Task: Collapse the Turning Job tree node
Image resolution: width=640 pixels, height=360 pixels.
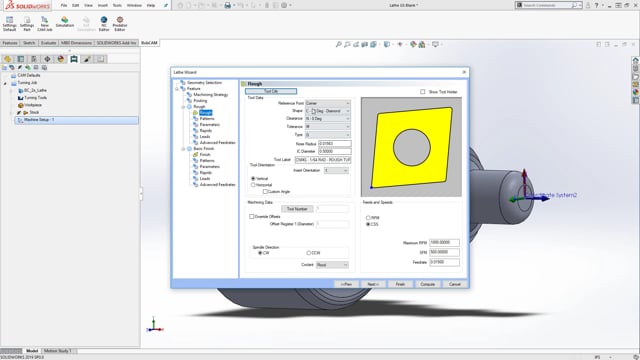Action: click(x=5, y=83)
